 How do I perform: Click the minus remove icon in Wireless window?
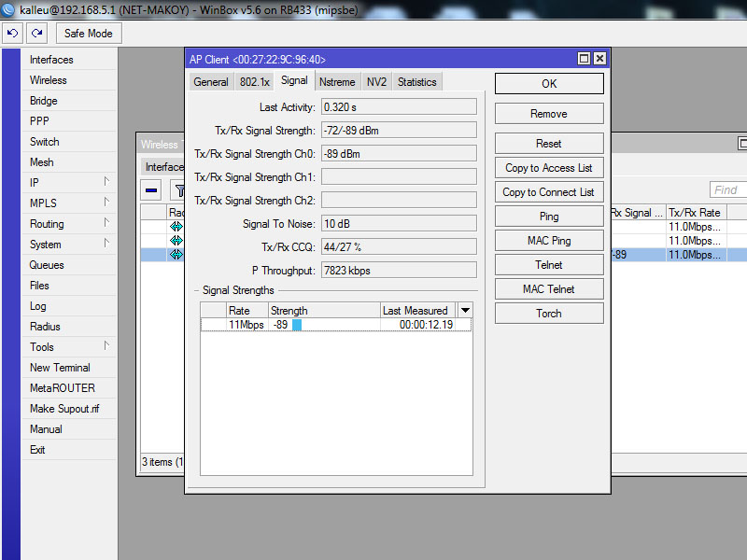pyautogui.click(x=151, y=190)
